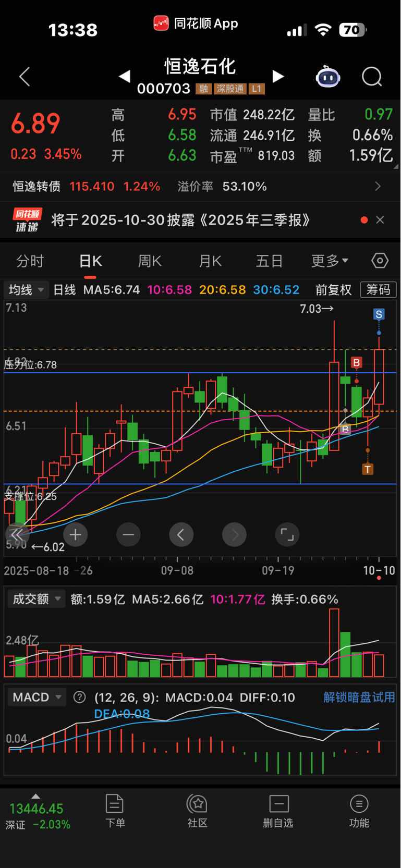The image size is (401, 868).
Task: Expand the 更多 chart period dropdown
Action: [x=330, y=261]
